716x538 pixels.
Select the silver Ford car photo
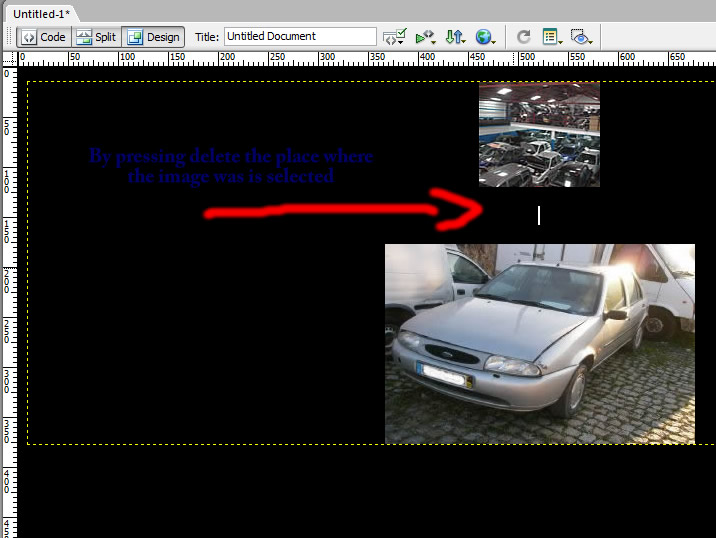539,343
